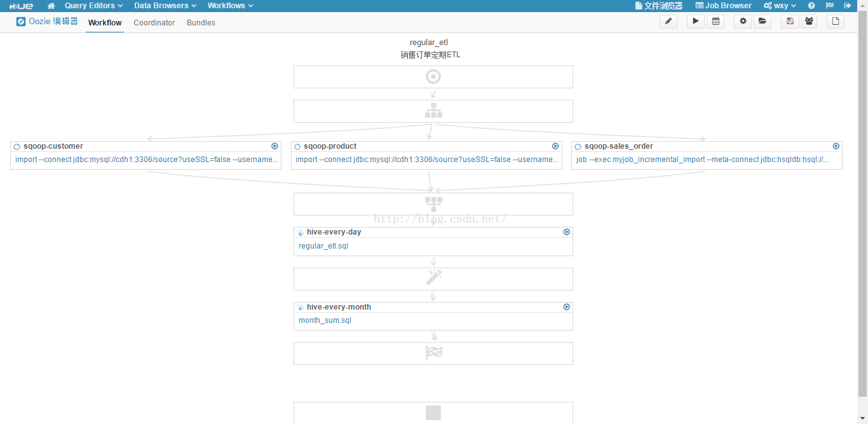Run the sqoop-product action play icon
The width and height of the screenshot is (868, 424).
(x=555, y=146)
